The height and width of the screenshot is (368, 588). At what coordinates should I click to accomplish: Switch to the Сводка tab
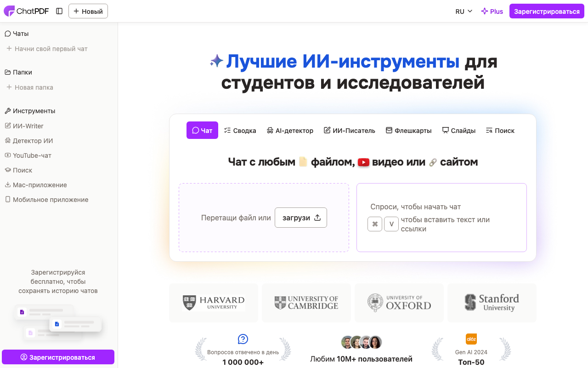(240, 131)
